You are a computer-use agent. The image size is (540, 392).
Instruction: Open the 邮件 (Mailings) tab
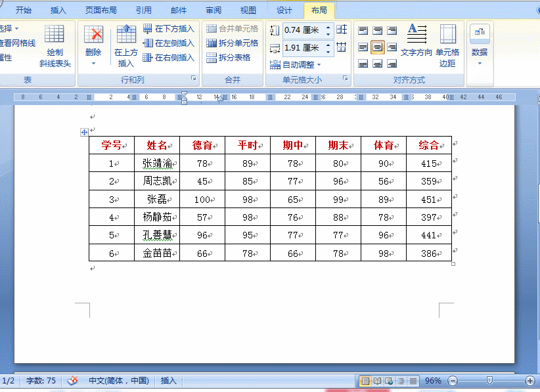tap(179, 11)
